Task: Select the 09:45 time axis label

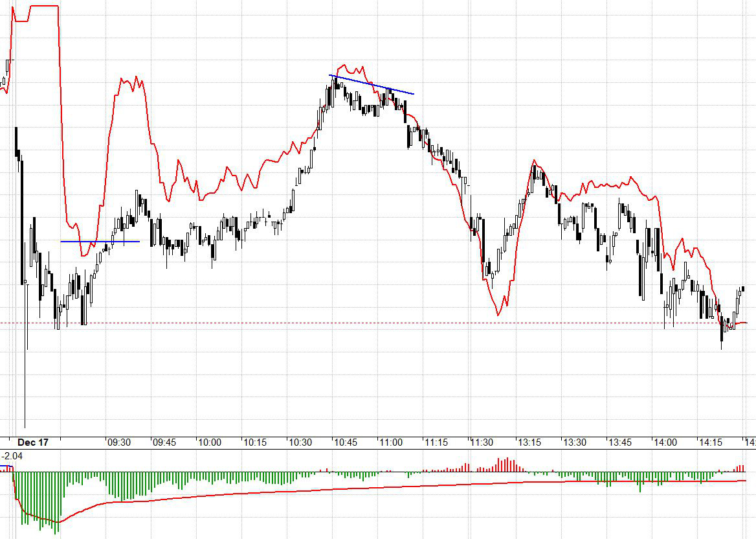Action: pyautogui.click(x=164, y=442)
